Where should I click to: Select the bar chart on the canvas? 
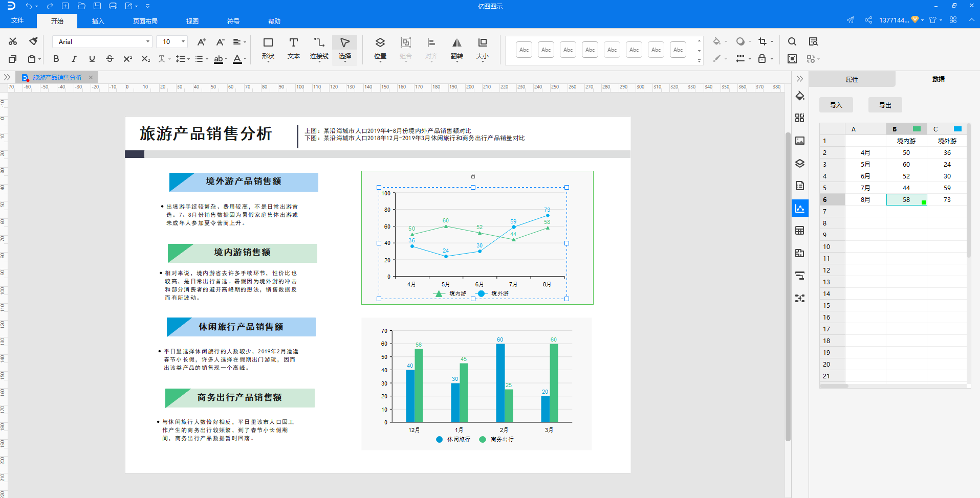[476, 384]
